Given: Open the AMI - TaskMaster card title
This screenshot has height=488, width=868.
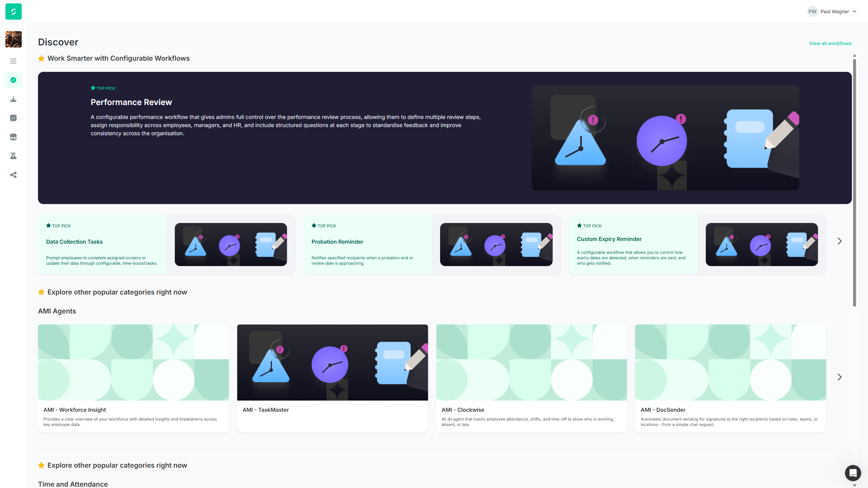Looking at the screenshot, I should (x=265, y=410).
